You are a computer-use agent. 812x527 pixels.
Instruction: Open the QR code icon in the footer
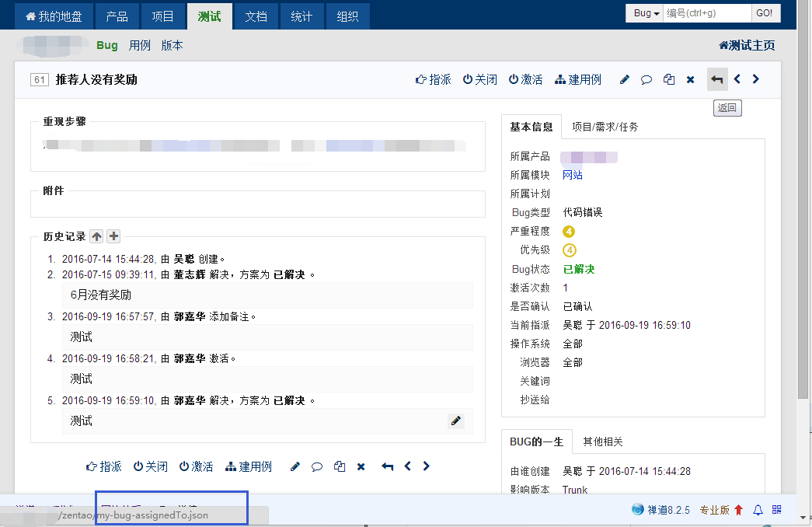(x=776, y=510)
